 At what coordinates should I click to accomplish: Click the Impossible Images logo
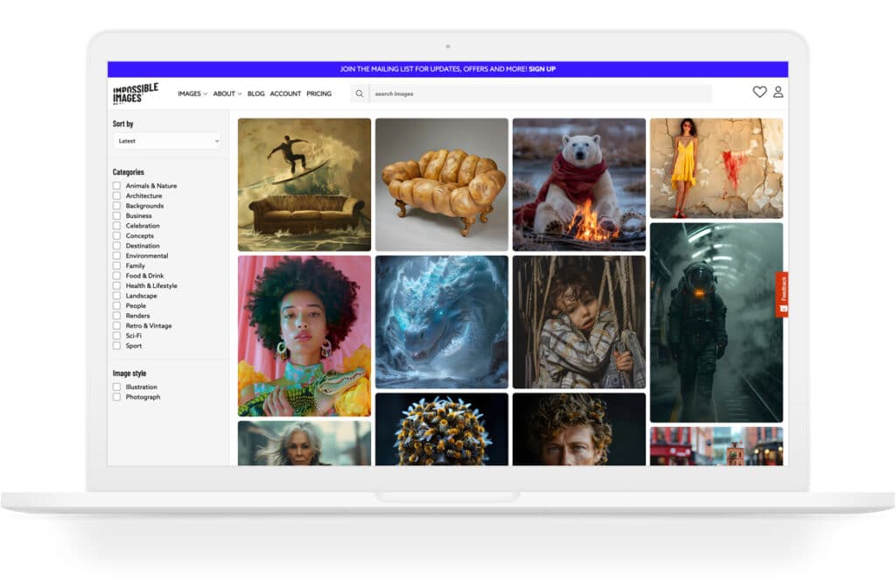click(136, 93)
